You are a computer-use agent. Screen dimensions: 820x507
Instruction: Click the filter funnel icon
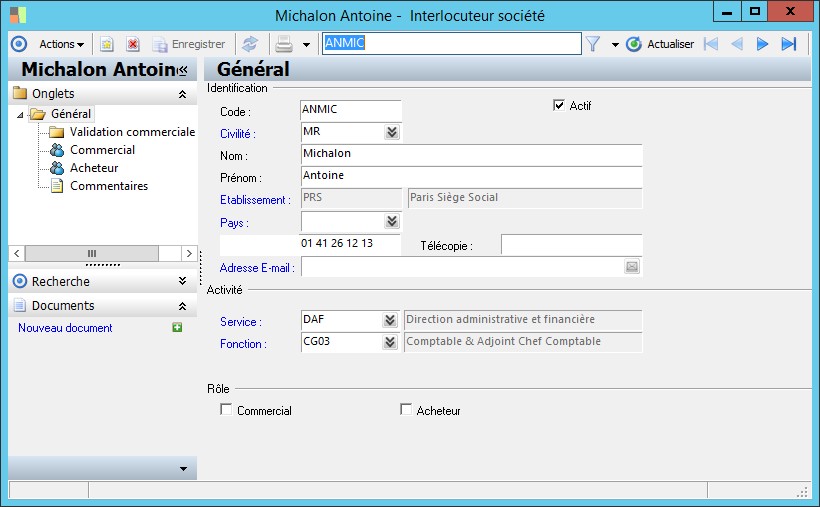(593, 44)
